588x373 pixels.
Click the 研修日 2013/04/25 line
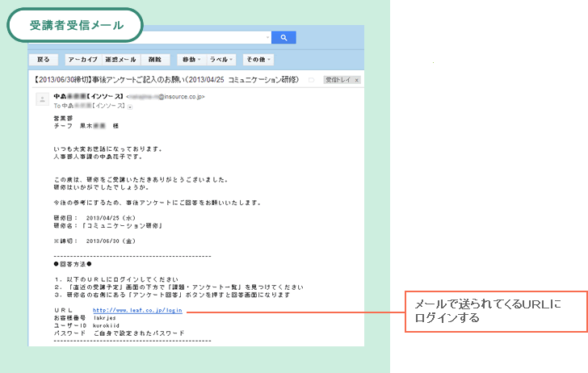[x=94, y=218]
